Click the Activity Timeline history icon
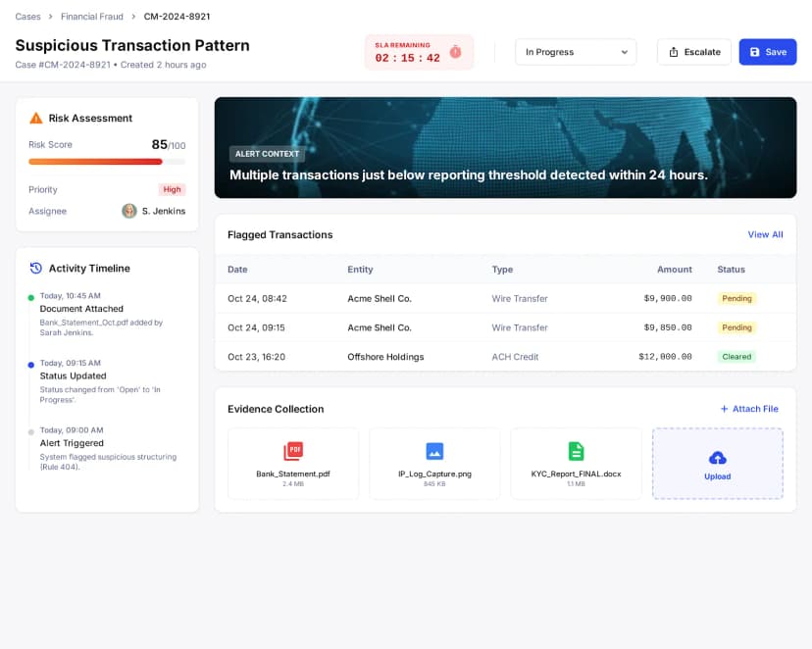This screenshot has width=812, height=649. [x=36, y=268]
